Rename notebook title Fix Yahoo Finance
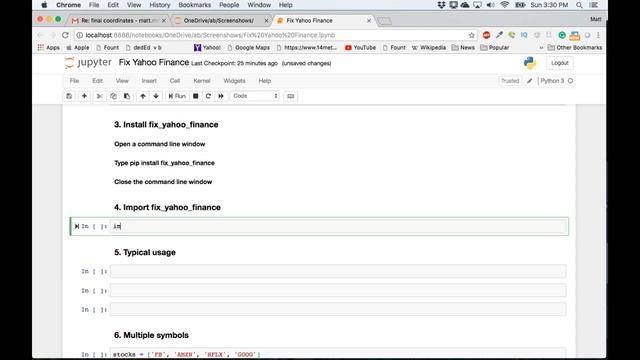Viewport: 640px width, 360px height. (154, 62)
